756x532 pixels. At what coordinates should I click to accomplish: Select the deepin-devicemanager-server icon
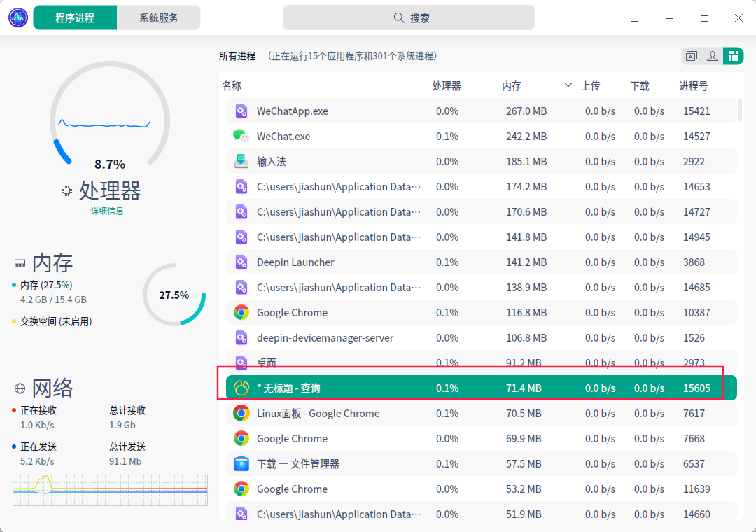click(241, 337)
